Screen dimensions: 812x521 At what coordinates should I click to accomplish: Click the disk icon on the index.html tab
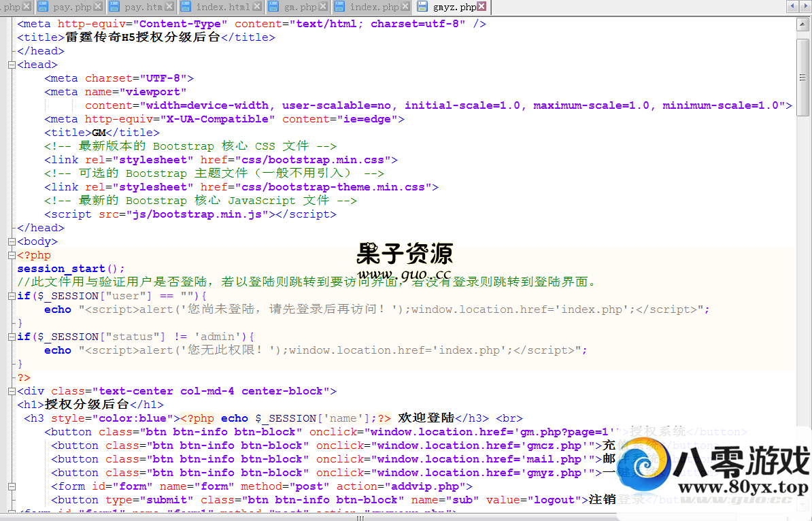click(186, 7)
